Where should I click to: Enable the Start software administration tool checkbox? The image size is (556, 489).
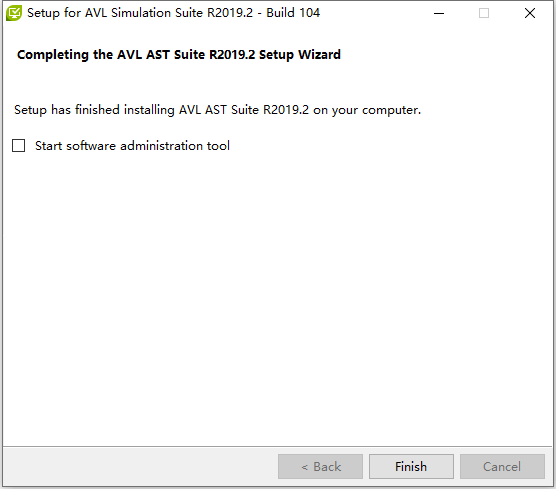point(18,145)
